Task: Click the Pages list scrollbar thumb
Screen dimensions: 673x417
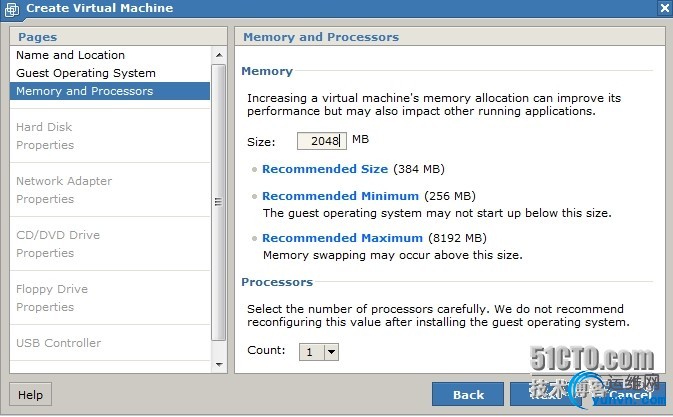Action: point(219,200)
